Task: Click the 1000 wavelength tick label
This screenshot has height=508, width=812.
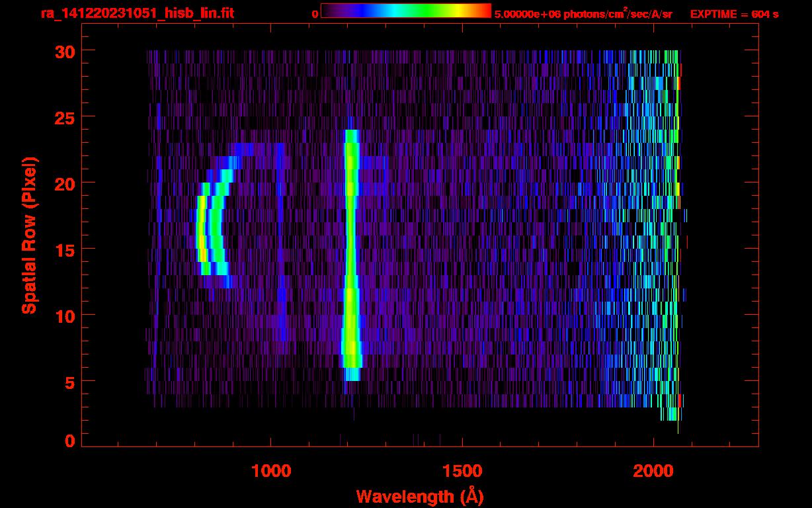Action: pyautogui.click(x=271, y=471)
